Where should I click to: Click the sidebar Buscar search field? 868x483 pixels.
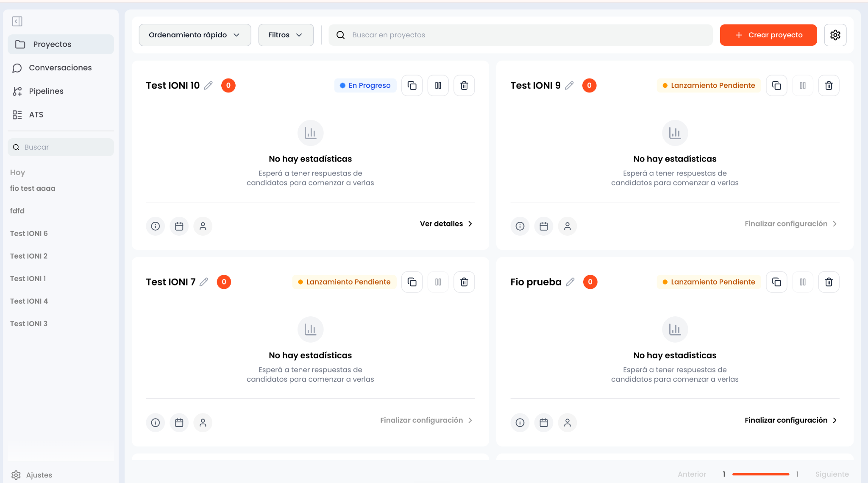click(x=61, y=147)
